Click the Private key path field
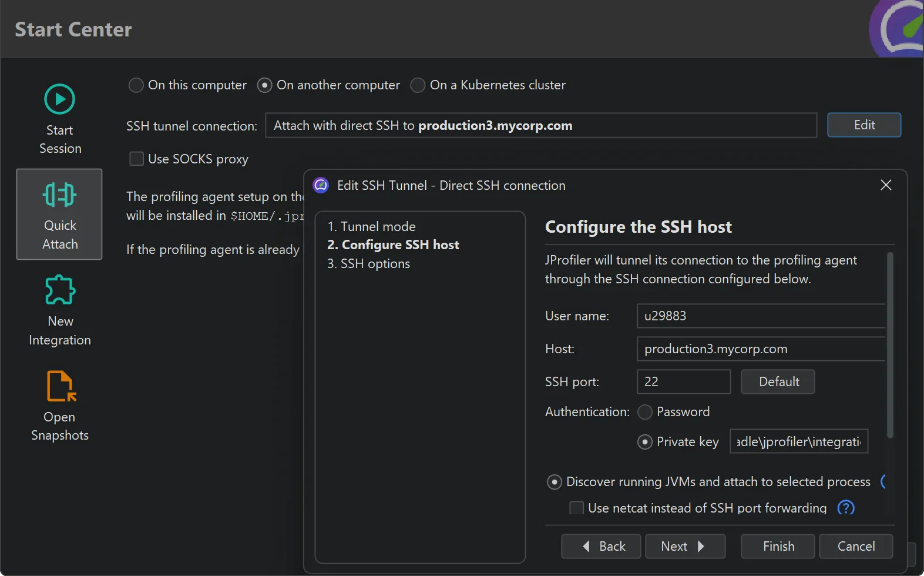Screen dimensions: 924x576 point(799,442)
